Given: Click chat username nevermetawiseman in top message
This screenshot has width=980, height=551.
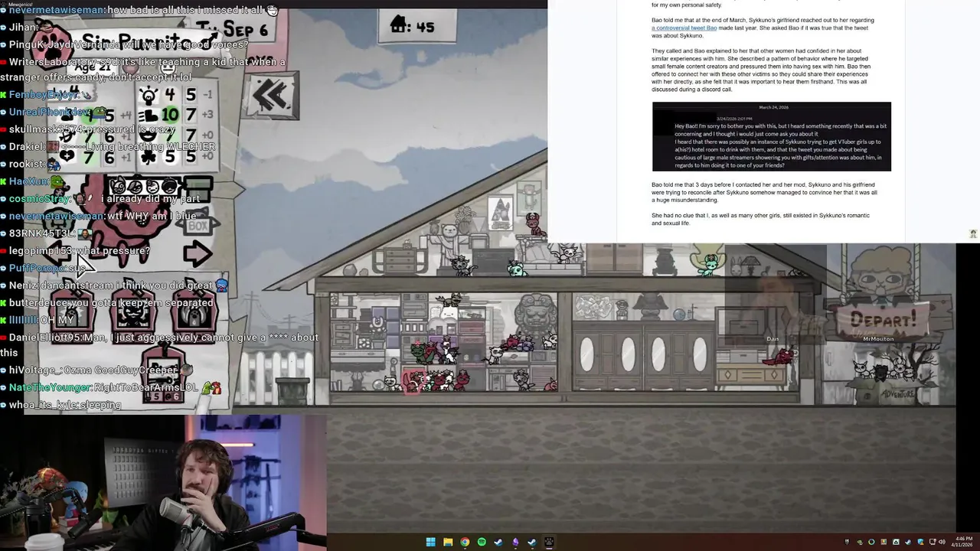Looking at the screenshot, I should tap(57, 11).
